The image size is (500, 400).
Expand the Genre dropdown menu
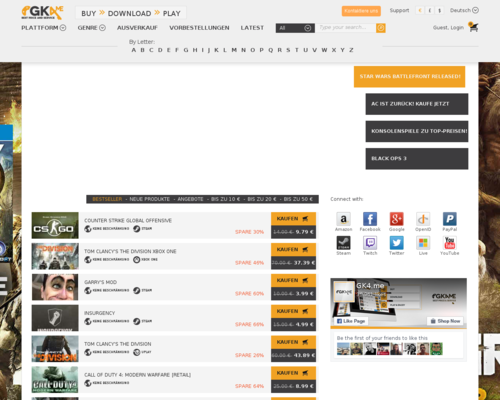[x=92, y=28]
